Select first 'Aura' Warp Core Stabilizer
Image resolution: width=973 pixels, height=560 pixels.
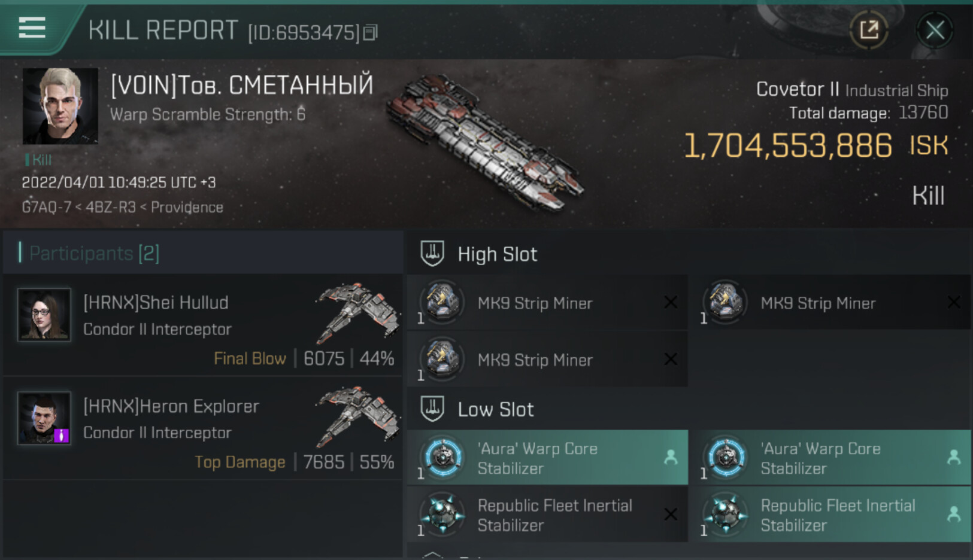click(x=537, y=458)
